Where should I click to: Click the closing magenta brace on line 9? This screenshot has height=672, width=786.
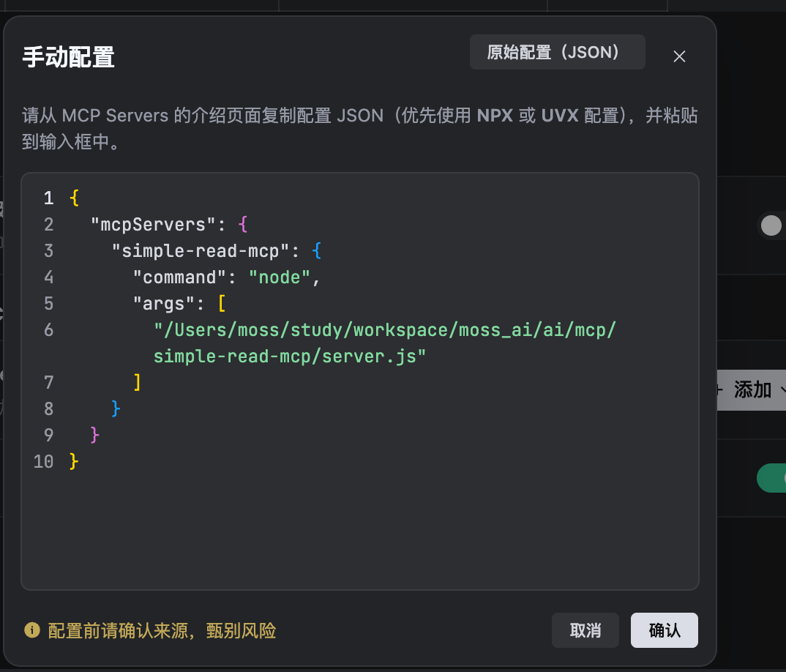tap(94, 435)
